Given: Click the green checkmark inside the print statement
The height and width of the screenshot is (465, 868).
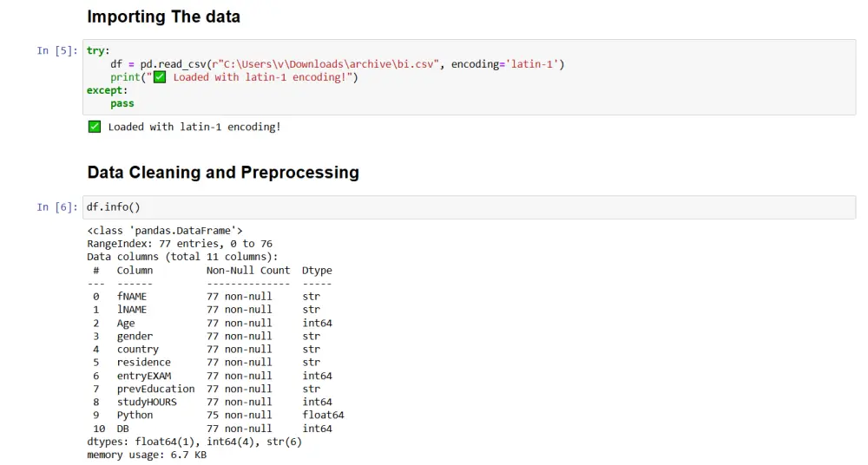Looking at the screenshot, I should pyautogui.click(x=160, y=77).
